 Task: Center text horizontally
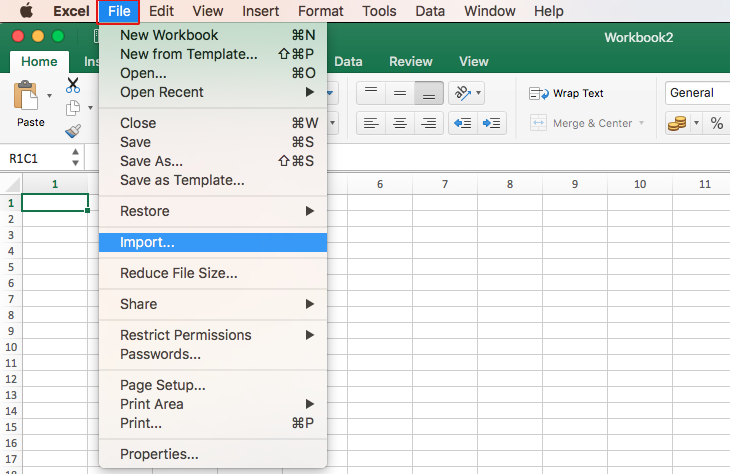tap(400, 123)
